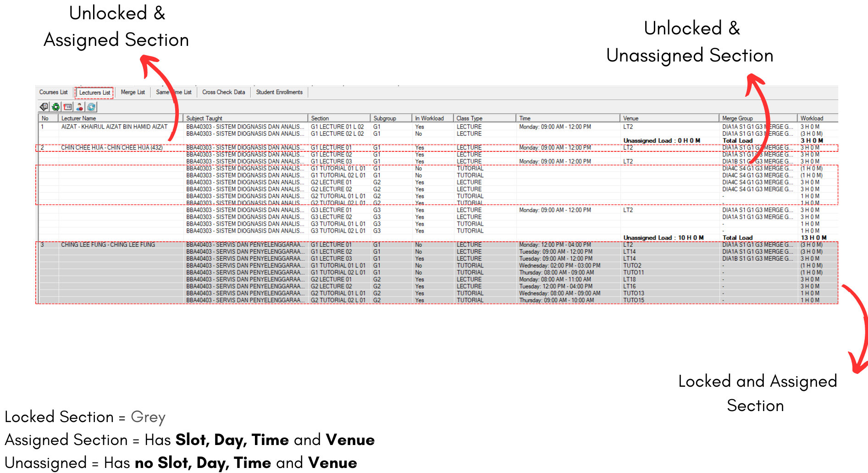Screen dimensions: 868x473
Task: Click the tag label icon in toolbar
Action: (44, 107)
